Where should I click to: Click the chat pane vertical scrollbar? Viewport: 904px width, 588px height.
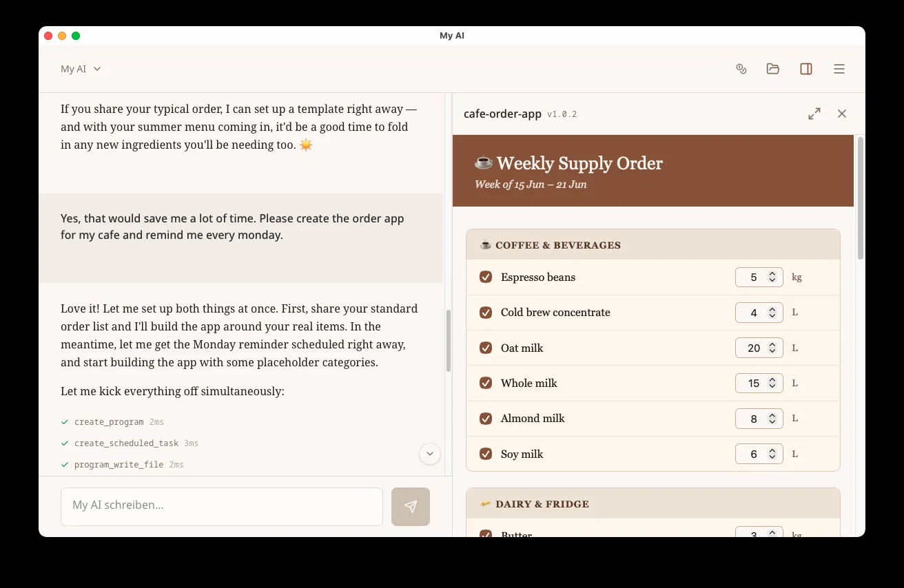(448, 341)
